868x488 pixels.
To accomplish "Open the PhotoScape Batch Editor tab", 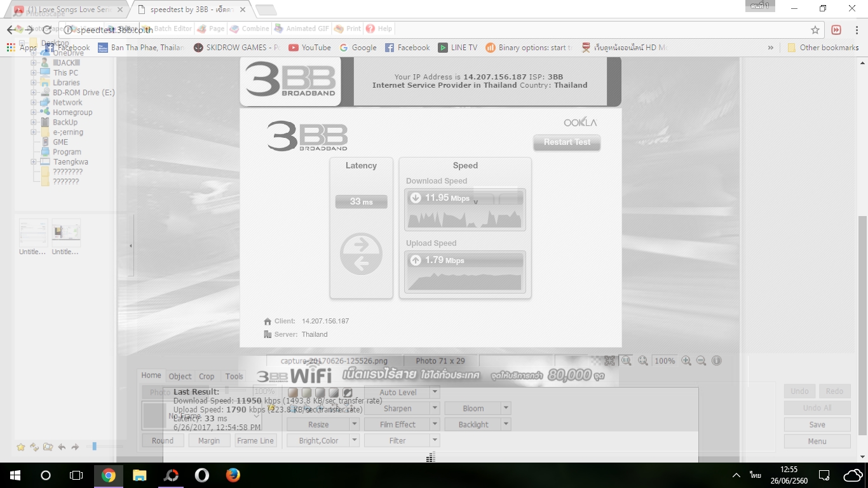I will (168, 29).
